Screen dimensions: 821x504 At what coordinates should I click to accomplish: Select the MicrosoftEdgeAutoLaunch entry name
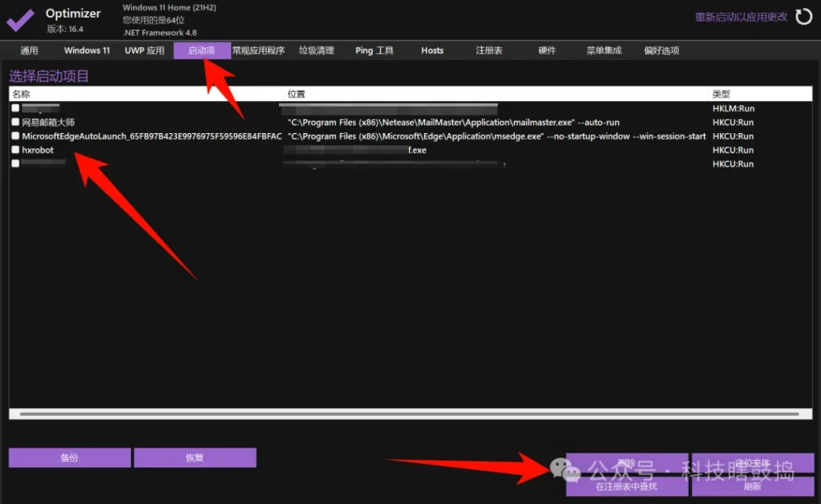coord(152,136)
